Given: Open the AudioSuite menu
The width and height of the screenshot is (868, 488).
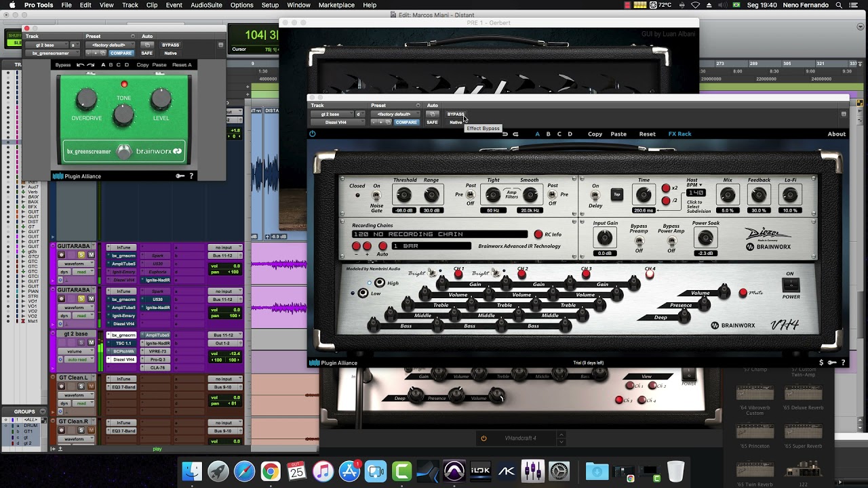Looking at the screenshot, I should (x=206, y=5).
